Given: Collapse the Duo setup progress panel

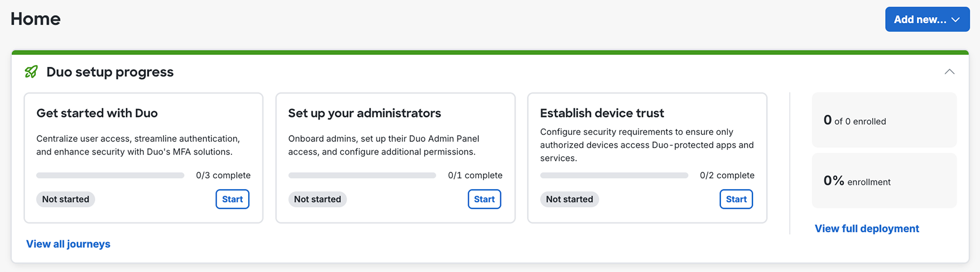Looking at the screenshot, I should (x=950, y=72).
